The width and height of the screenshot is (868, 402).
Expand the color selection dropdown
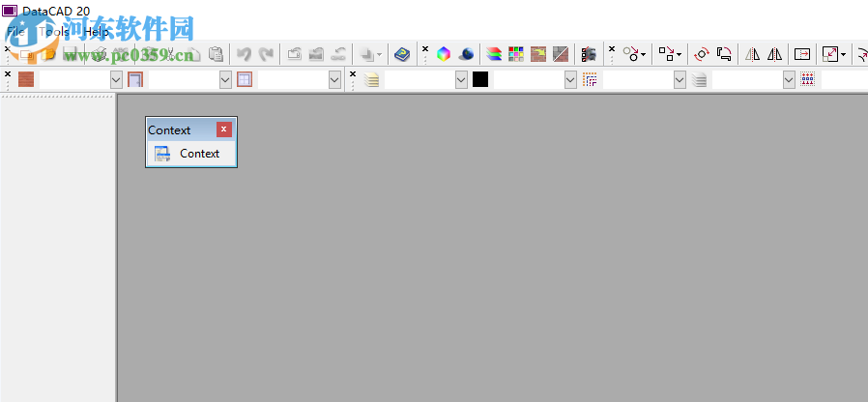[x=570, y=80]
